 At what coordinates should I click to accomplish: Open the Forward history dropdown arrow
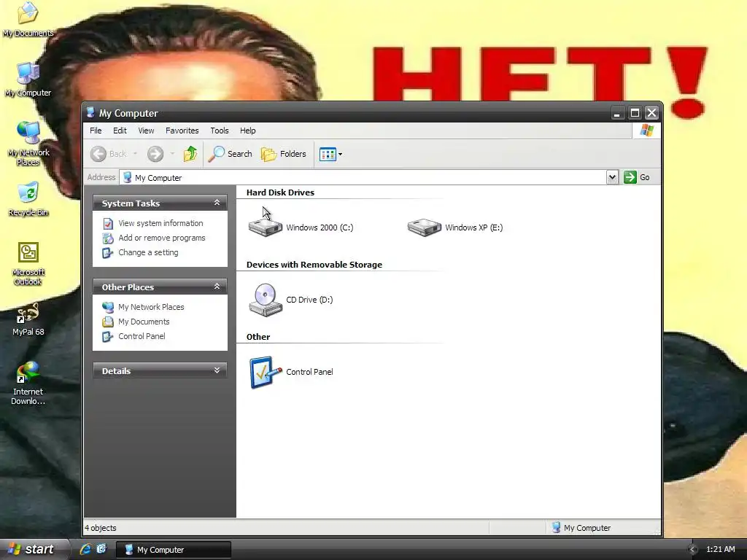172,154
